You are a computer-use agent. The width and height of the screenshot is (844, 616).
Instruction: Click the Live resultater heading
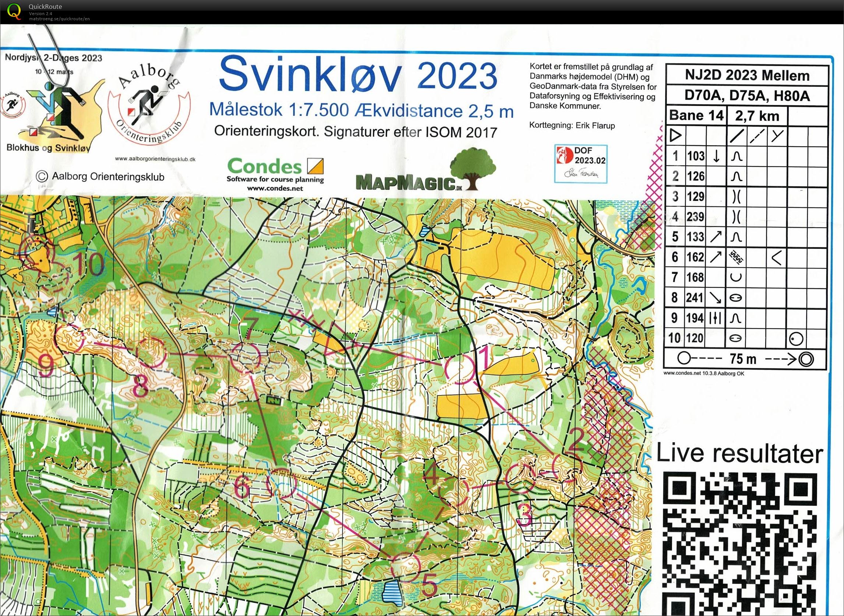pyautogui.click(x=739, y=453)
